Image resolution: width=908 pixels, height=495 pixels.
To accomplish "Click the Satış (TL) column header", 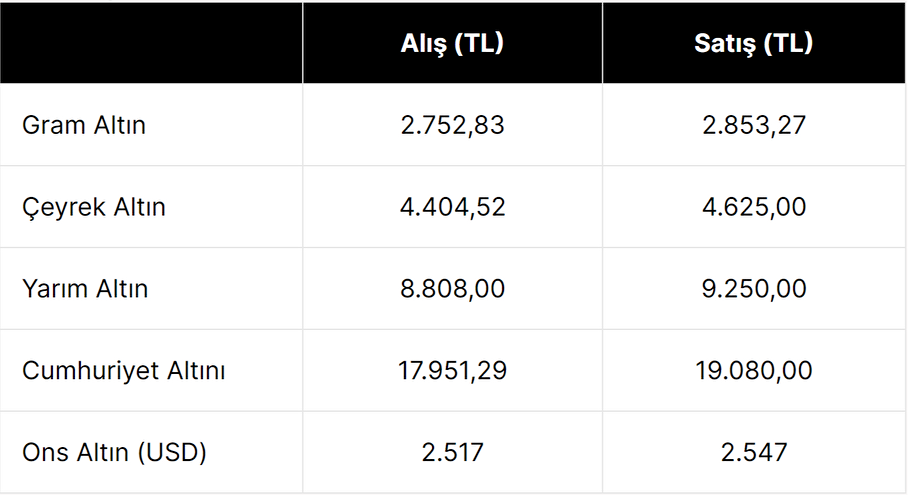I will pos(753,43).
